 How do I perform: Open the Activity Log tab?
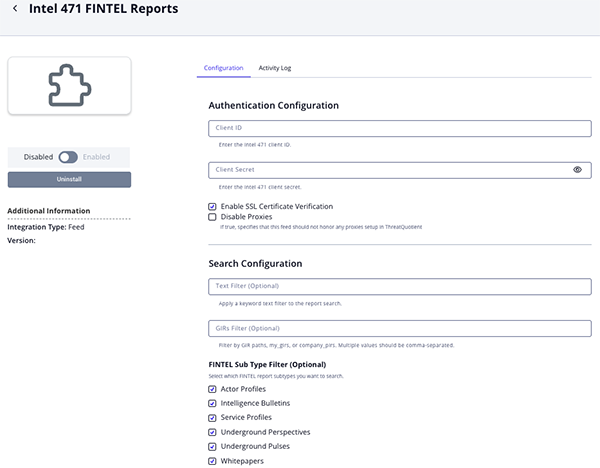click(x=275, y=68)
